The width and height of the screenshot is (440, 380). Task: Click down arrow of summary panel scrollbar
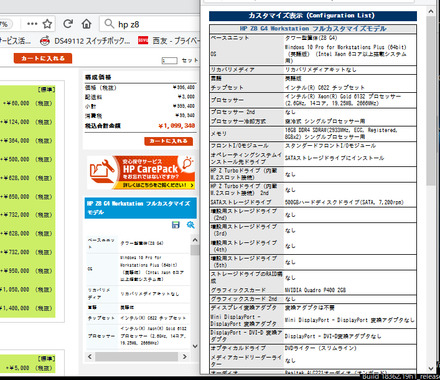195,346
